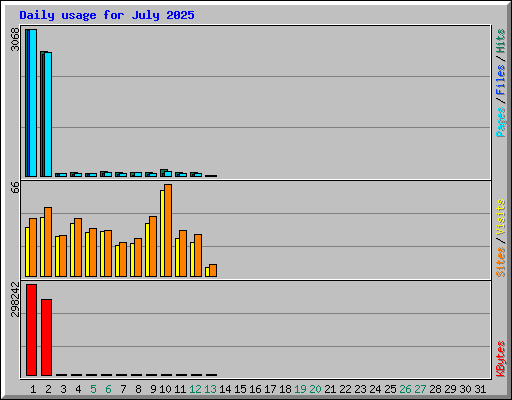Screen dimensions: 512x400
Task: Click the 66 sites axis label
Action: (15, 187)
